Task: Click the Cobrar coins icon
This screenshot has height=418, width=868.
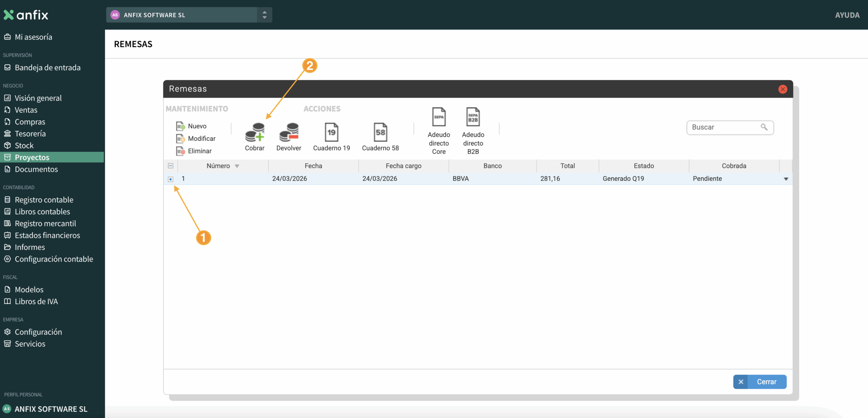Action: click(x=255, y=132)
